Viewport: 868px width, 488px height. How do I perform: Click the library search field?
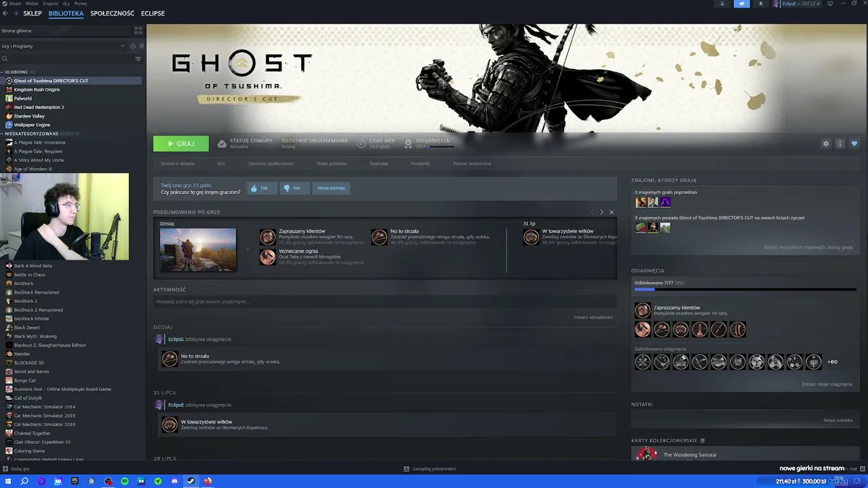point(68,59)
